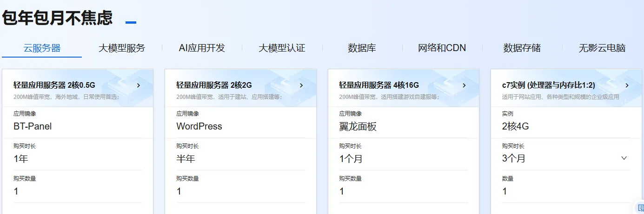Click 数量 value in the c7实例 card

504,191
